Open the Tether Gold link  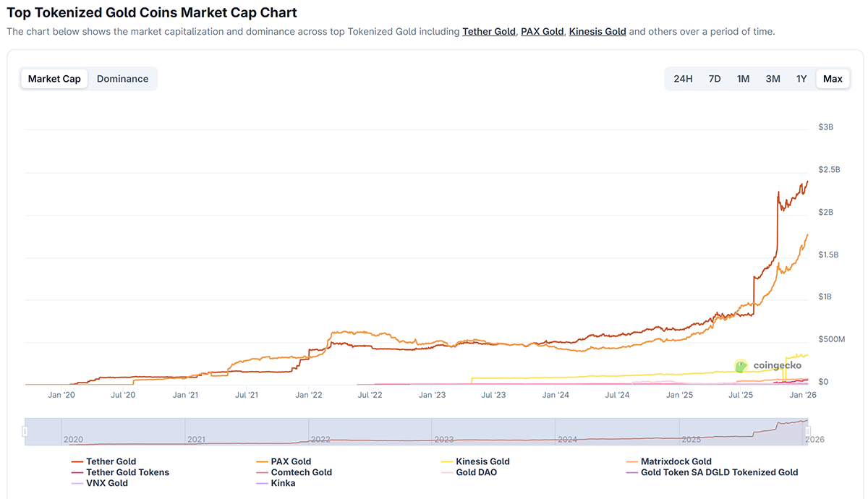pyautogui.click(x=489, y=32)
